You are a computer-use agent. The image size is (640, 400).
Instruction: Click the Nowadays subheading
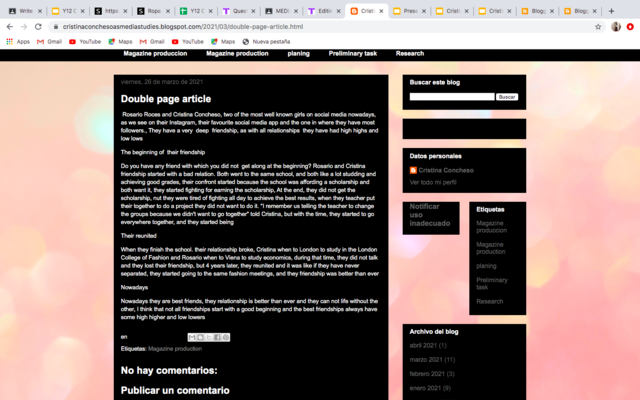pyautogui.click(x=134, y=287)
